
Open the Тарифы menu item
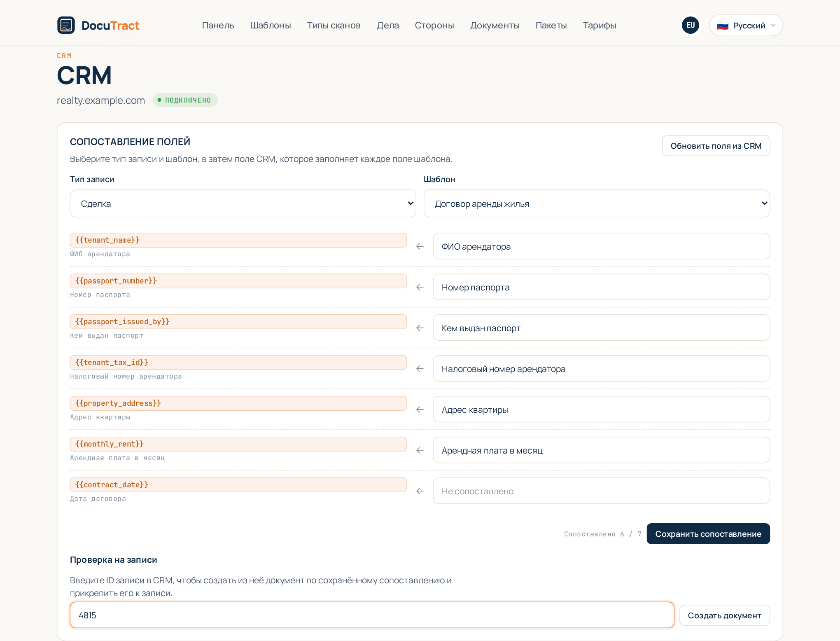600,26
